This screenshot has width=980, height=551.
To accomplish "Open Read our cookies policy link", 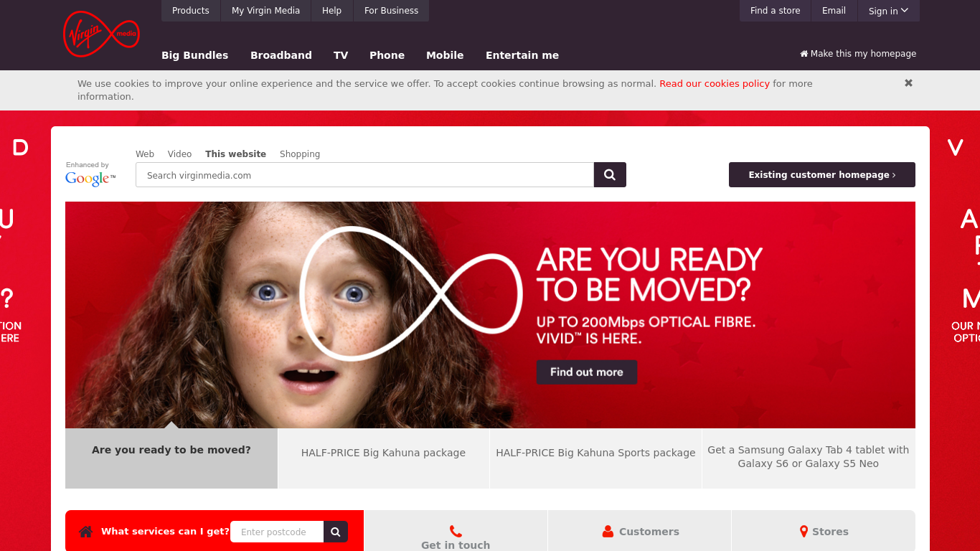I will click(x=715, y=84).
